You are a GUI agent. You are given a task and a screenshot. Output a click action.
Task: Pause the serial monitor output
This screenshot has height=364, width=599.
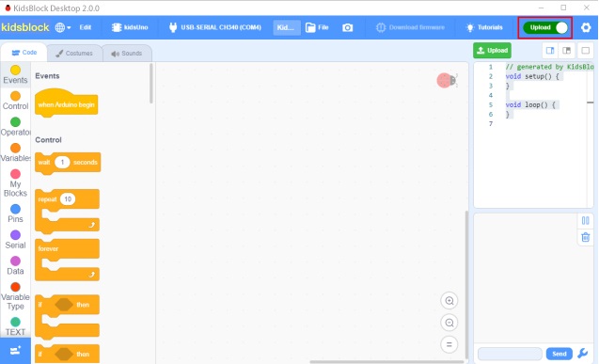[585, 220]
